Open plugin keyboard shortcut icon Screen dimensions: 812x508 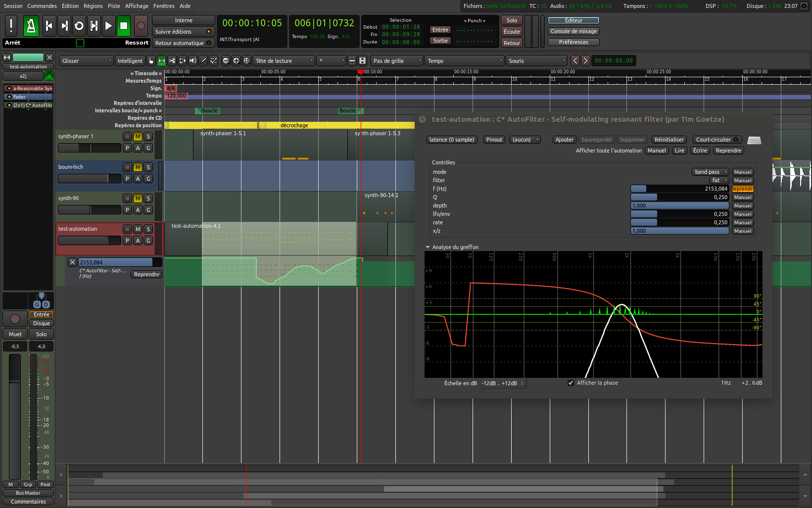pyautogui.click(x=754, y=140)
